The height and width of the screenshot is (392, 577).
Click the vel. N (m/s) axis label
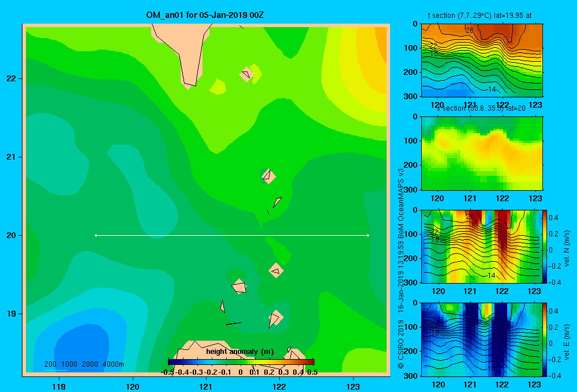[x=567, y=248]
